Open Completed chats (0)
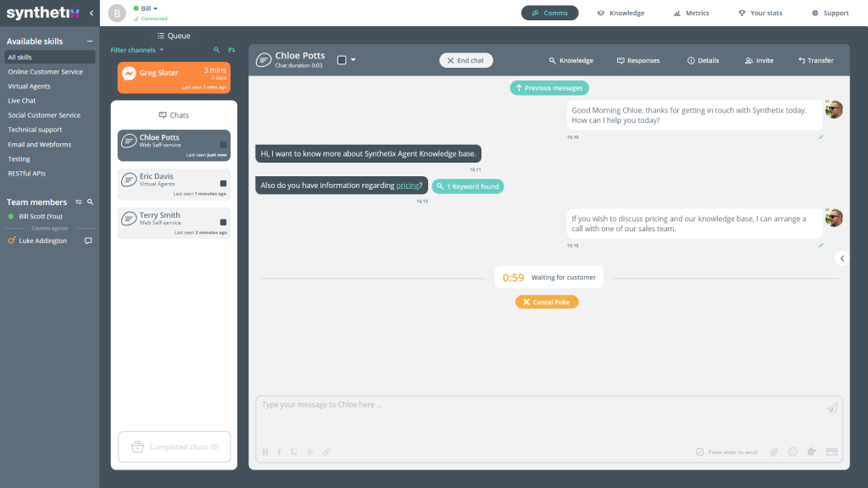868x488 pixels. (x=175, y=446)
